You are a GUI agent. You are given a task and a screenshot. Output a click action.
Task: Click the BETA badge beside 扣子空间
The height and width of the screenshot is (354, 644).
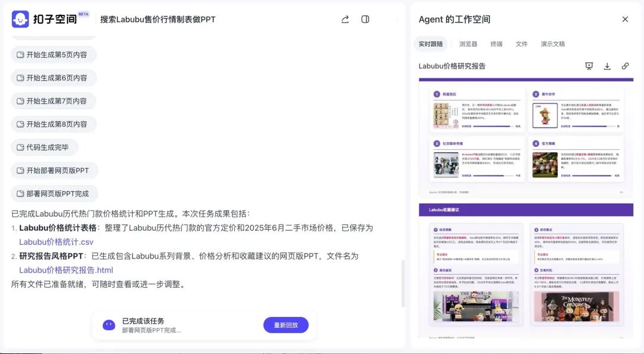click(83, 14)
